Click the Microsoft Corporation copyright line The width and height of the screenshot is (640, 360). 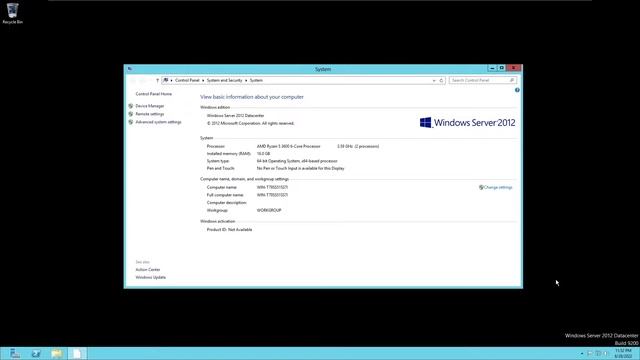251,123
